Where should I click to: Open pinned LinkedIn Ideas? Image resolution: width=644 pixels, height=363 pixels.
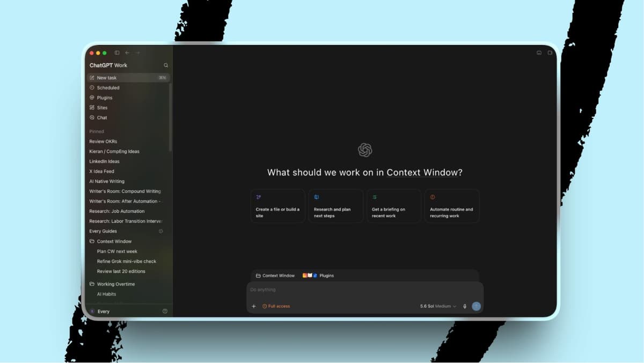point(104,161)
